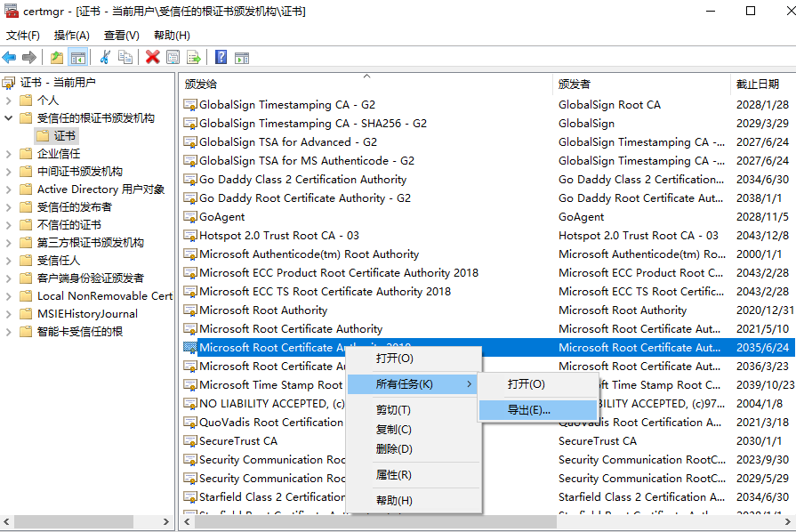Viewport: 796px width, 532px height.
Task: Select the 受信任人 tree folder
Action: pos(59,261)
